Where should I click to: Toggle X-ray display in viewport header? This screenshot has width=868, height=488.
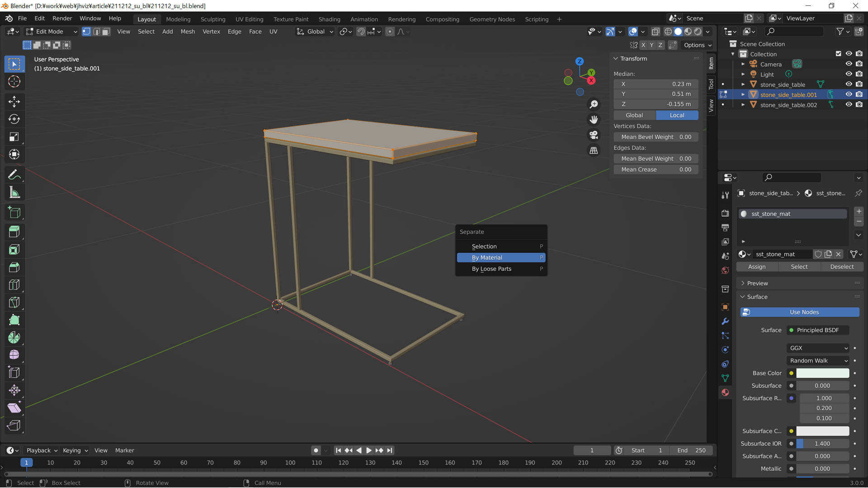[x=656, y=32]
